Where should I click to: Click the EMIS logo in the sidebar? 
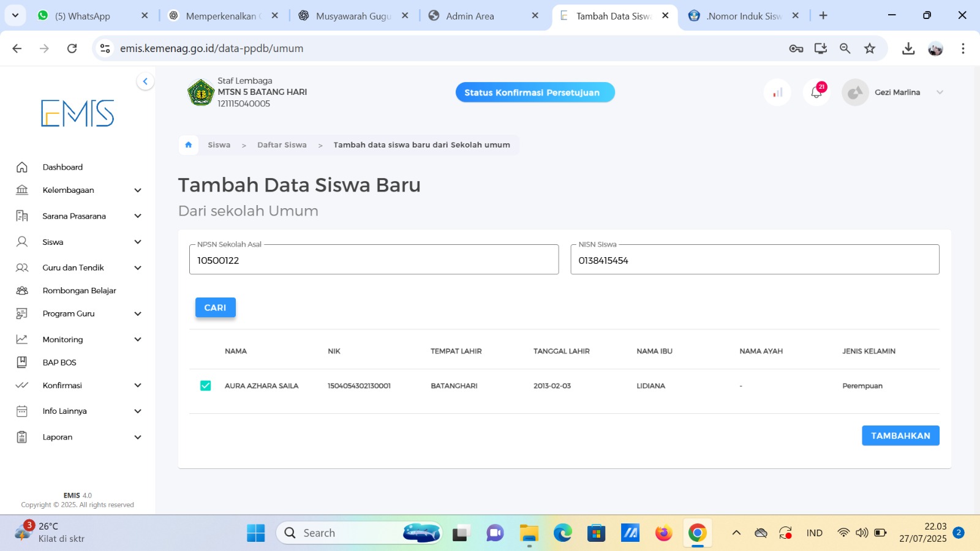point(77,113)
